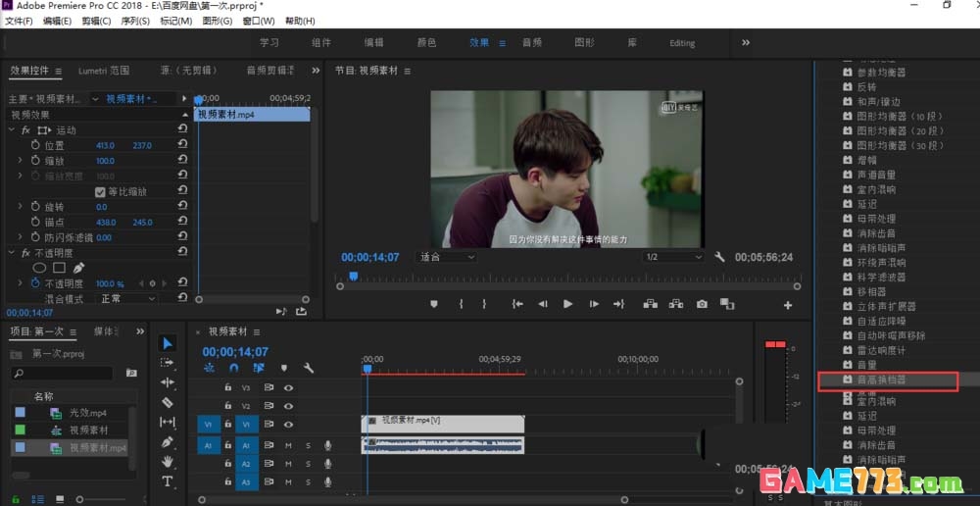Click the Lift button in program monitor
Screen dimensions: 980x506
650,304
